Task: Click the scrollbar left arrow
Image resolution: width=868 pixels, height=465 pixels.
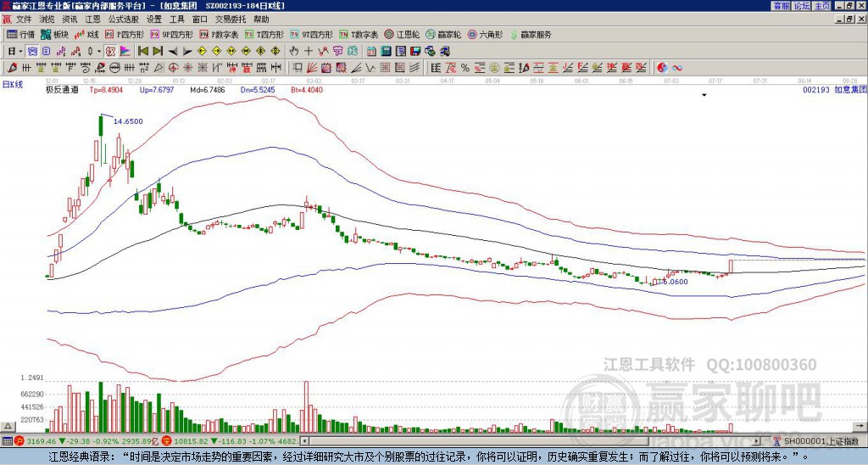Action: tap(304, 441)
